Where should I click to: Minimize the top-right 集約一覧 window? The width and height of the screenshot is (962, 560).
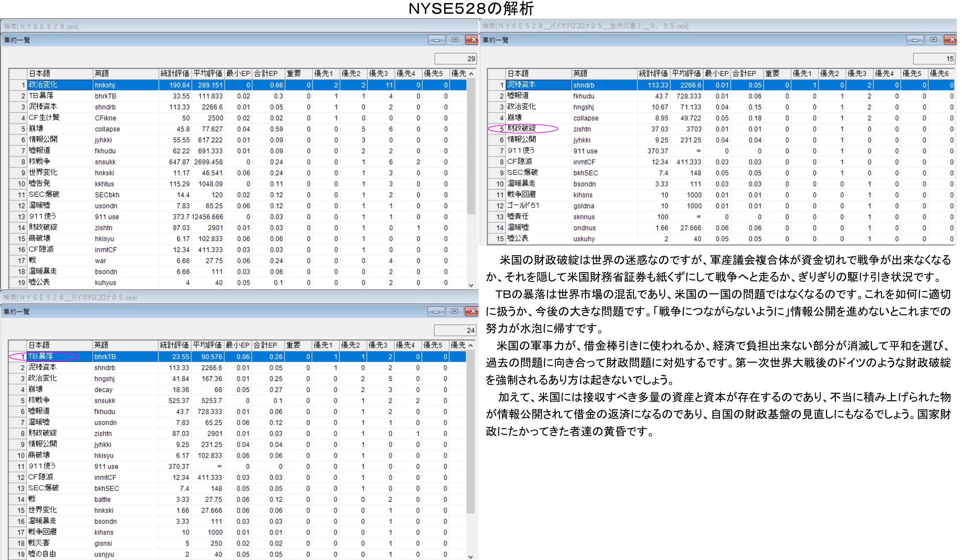(915, 40)
